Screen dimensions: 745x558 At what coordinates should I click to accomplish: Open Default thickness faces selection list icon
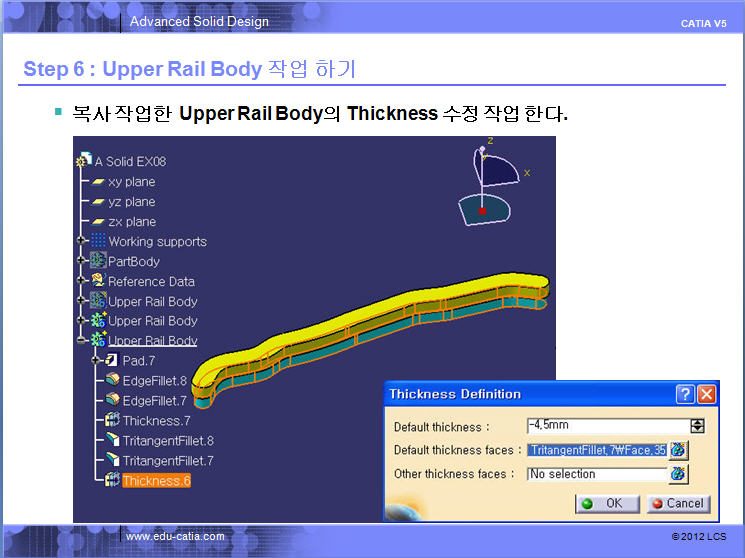[679, 450]
